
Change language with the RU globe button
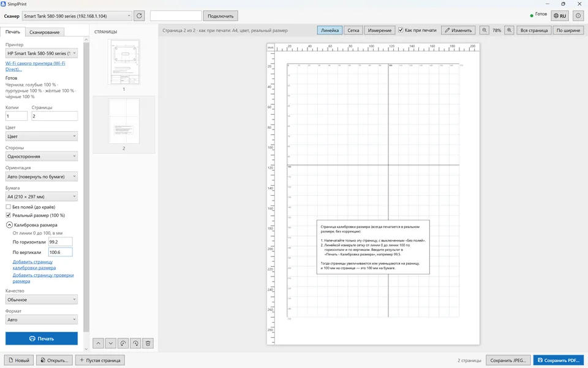click(x=559, y=16)
